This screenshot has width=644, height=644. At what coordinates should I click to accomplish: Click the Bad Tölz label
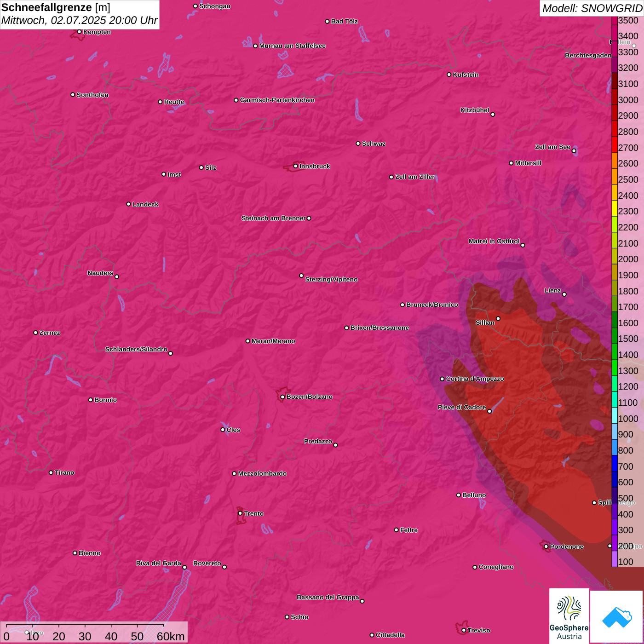click(345, 21)
